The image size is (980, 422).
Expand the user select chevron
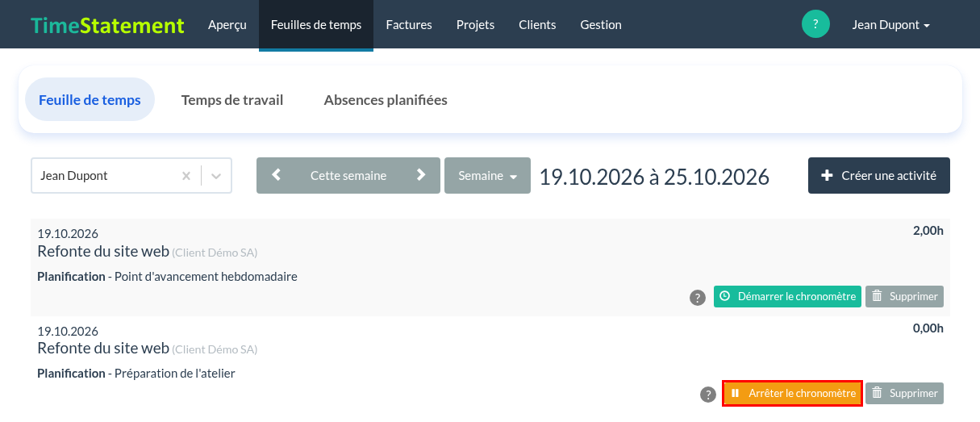pos(216,176)
